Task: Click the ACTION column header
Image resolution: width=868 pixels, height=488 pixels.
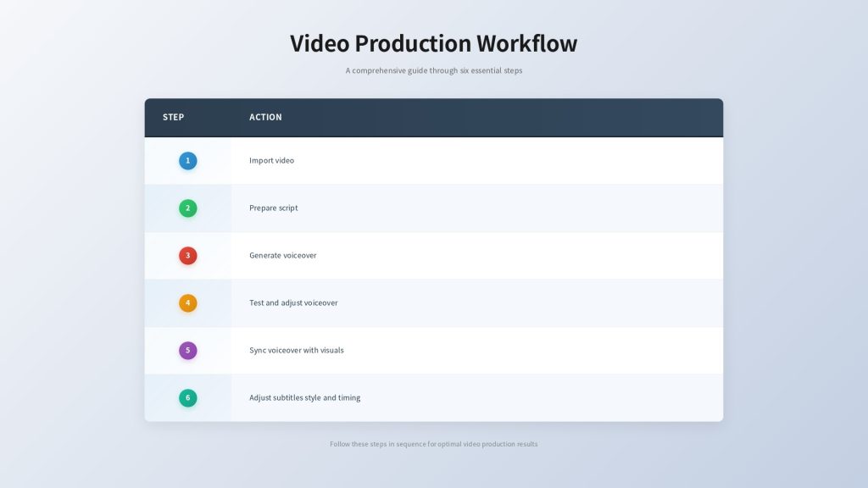Action: coord(265,117)
